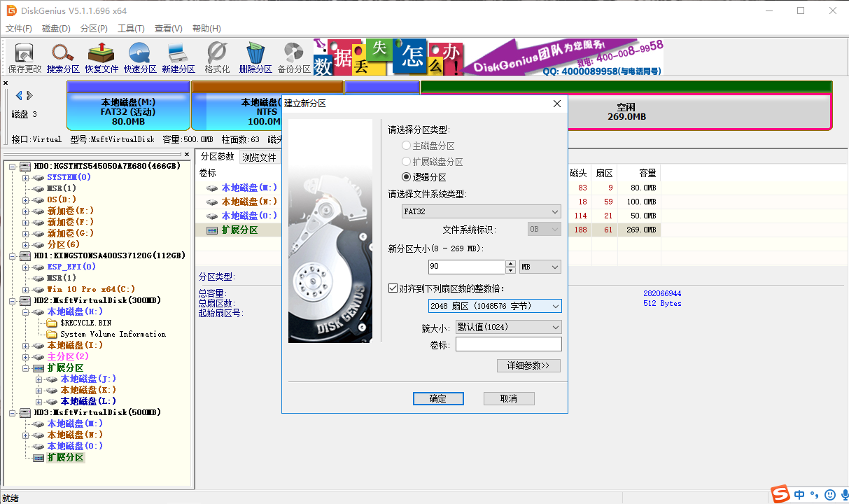Switch to the 浏览文件 tab
This screenshot has width=849, height=504.
(260, 157)
